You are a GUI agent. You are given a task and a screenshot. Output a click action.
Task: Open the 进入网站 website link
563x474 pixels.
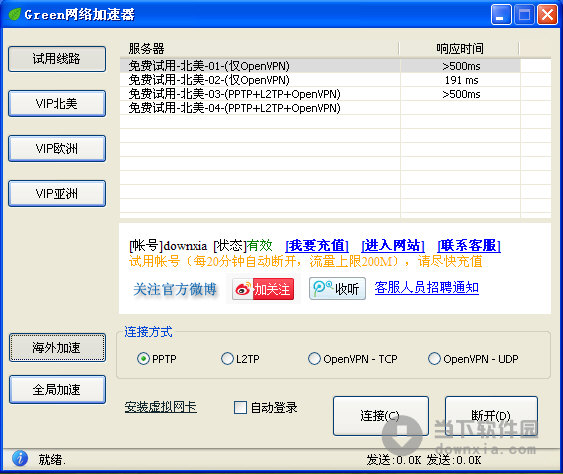393,246
